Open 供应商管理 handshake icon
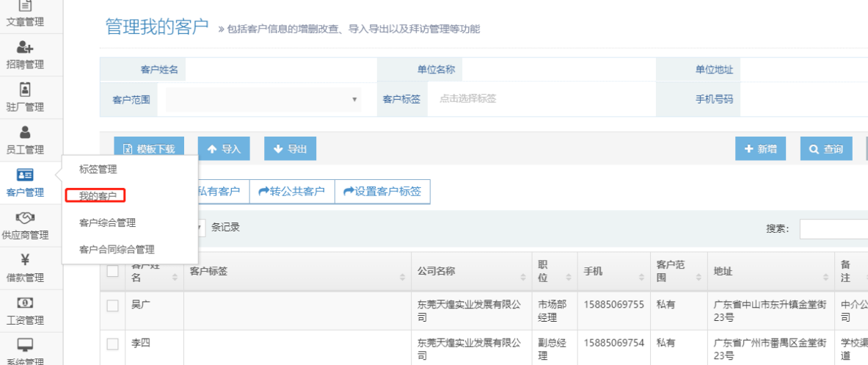Image resolution: width=868 pixels, height=365 pixels. (25, 217)
